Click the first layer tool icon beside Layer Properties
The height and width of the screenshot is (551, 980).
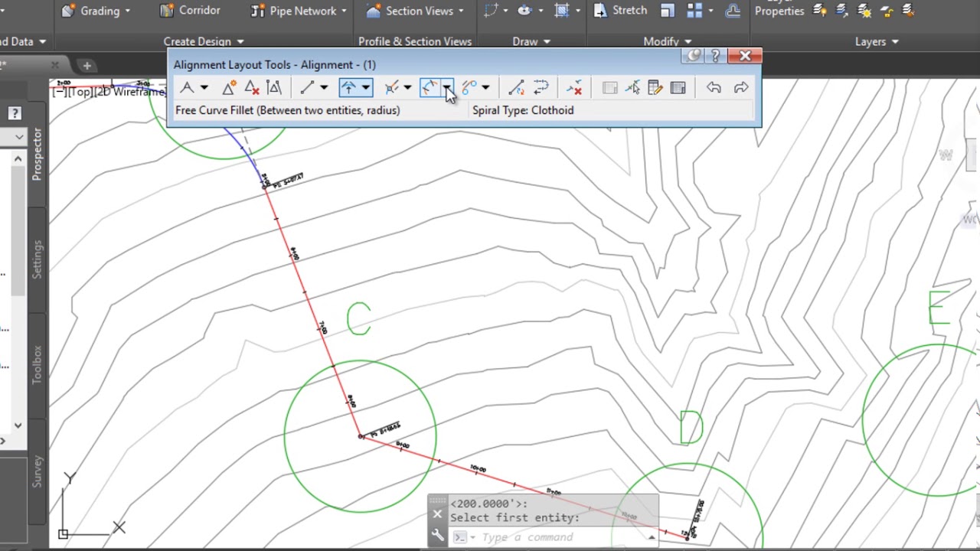(819, 10)
